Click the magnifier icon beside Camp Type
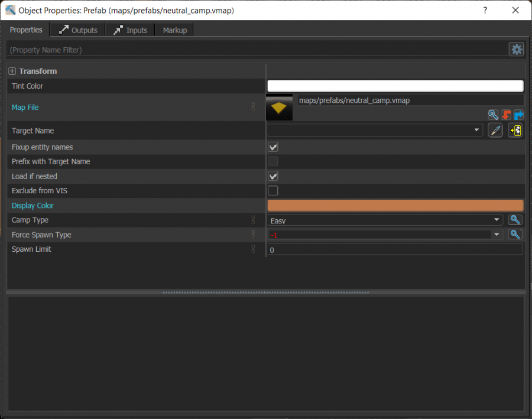The width and height of the screenshot is (532, 419). tap(515, 219)
